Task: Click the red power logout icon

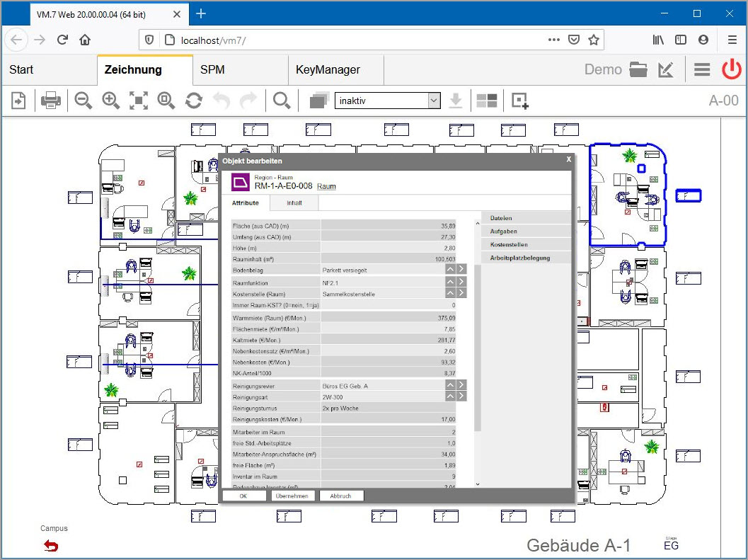Action: click(731, 69)
